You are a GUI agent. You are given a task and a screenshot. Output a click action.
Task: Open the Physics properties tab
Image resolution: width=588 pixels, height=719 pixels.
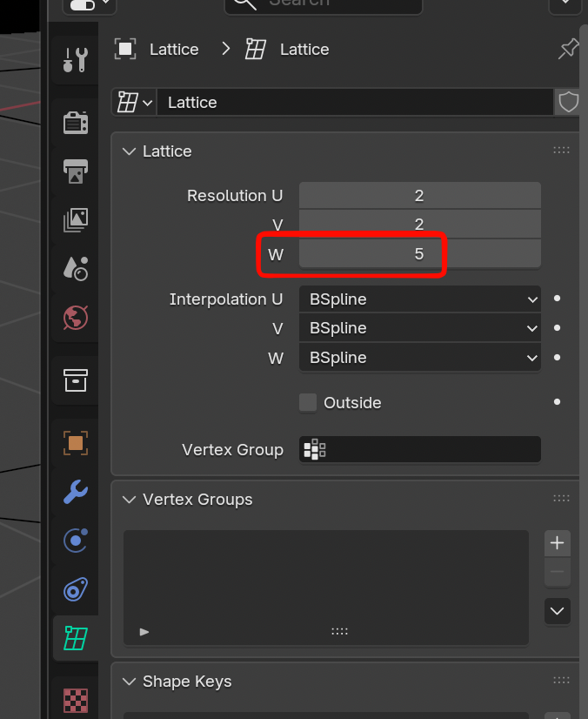click(x=76, y=541)
